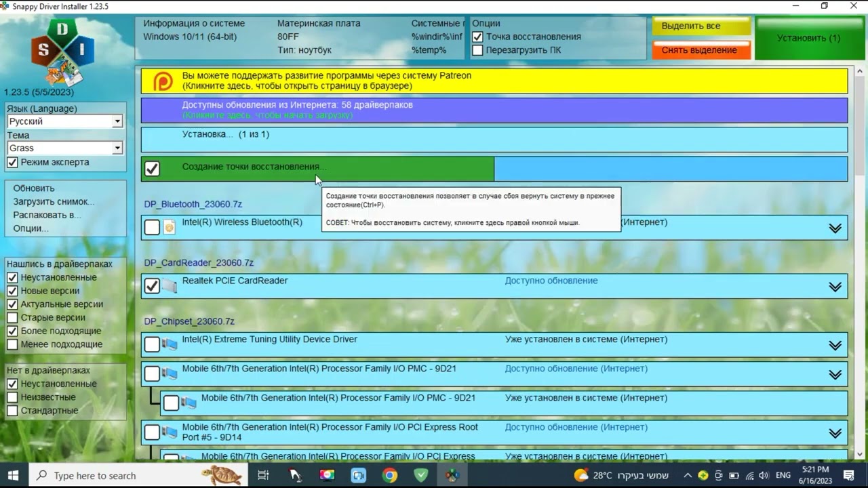Open the green shield app in taskbar
The width and height of the screenshot is (868, 488).
(x=420, y=475)
